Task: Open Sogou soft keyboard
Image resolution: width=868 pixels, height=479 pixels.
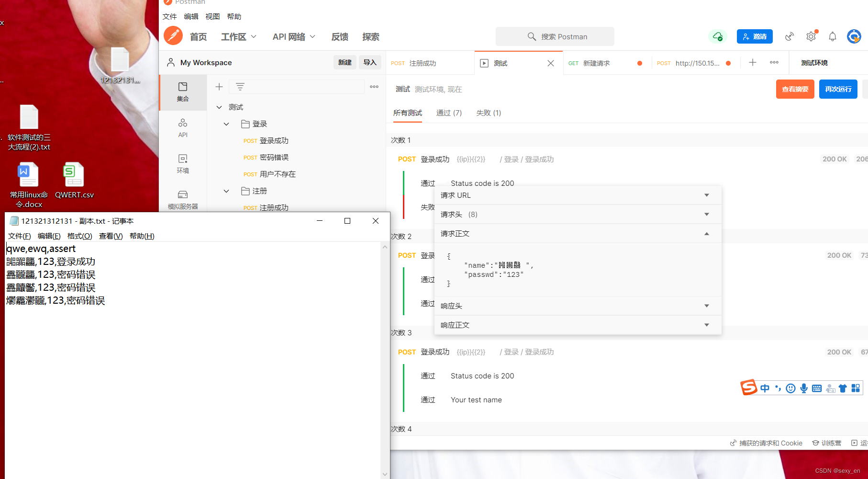Action: (x=817, y=388)
